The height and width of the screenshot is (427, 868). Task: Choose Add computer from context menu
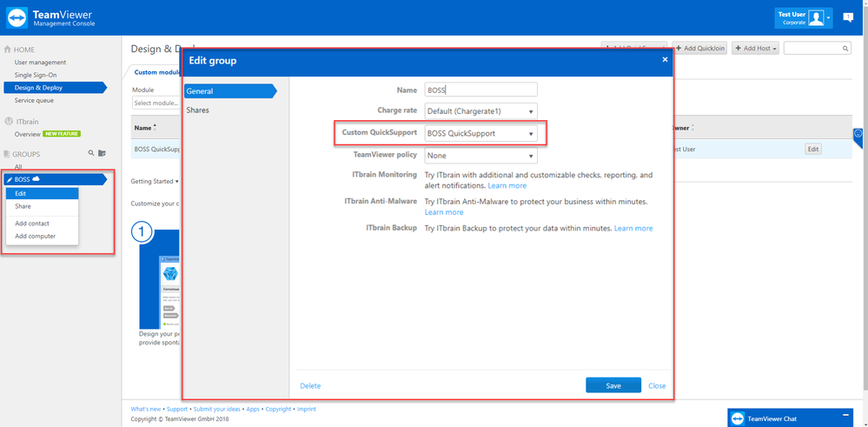pyautogui.click(x=42, y=236)
